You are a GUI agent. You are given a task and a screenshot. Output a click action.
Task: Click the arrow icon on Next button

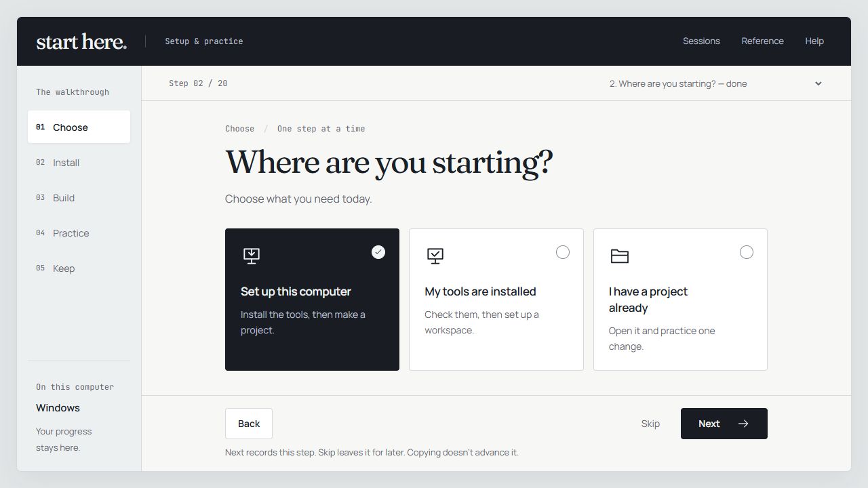click(743, 424)
